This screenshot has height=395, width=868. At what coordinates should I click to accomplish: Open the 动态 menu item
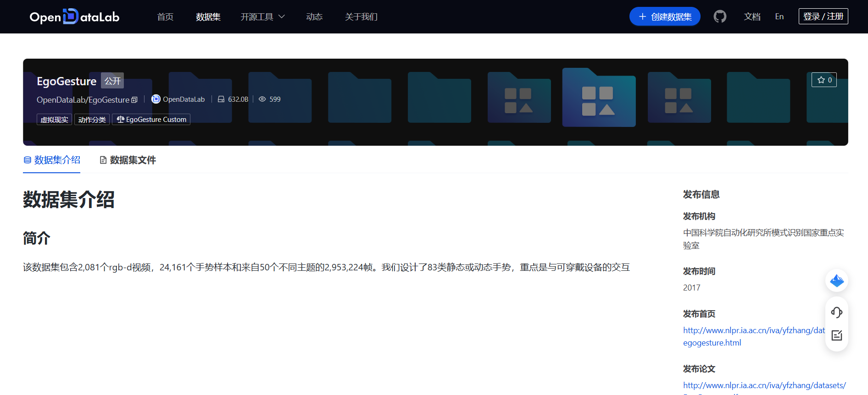314,16
